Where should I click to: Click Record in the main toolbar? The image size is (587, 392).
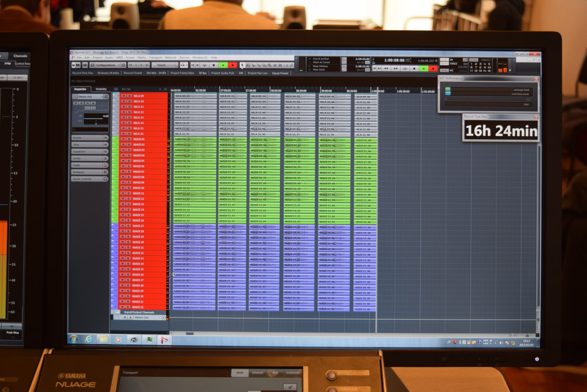[x=233, y=65]
